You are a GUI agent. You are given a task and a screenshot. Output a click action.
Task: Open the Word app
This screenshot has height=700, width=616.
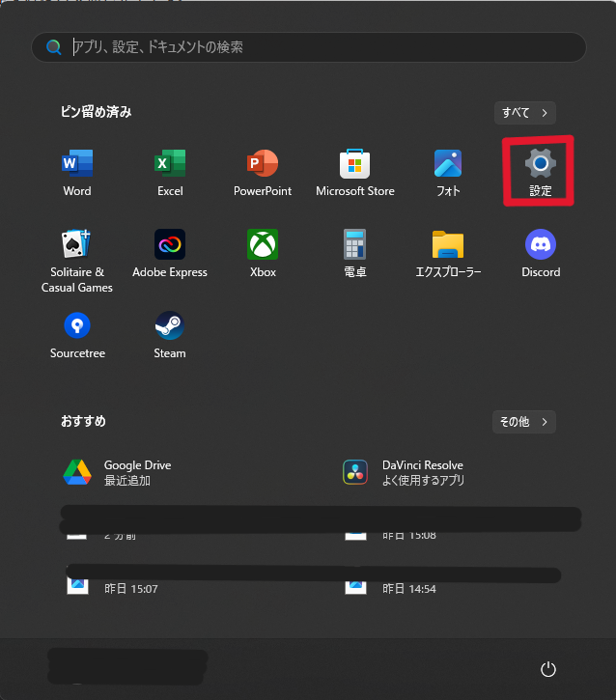(x=77, y=173)
